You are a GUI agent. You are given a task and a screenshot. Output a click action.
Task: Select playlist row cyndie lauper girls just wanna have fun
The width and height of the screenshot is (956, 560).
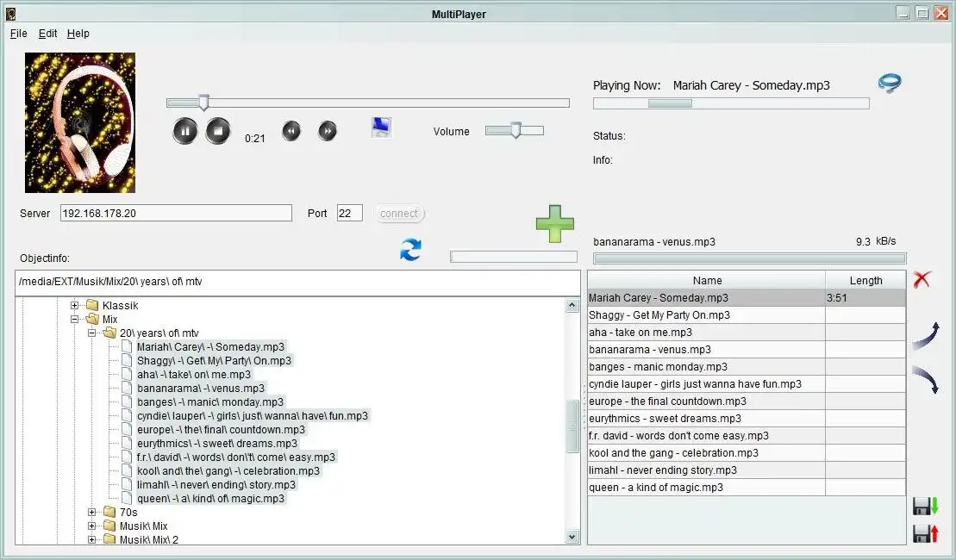click(747, 384)
